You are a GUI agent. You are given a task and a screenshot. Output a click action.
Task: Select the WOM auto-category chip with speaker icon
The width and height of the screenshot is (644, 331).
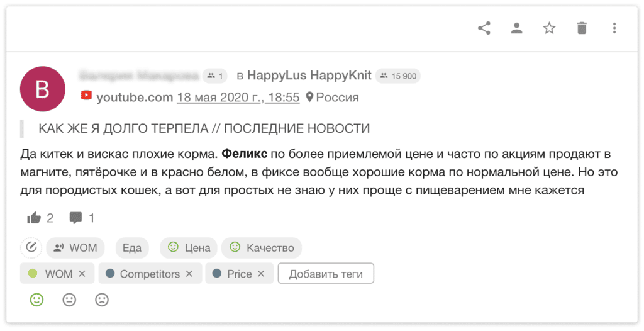[75, 248]
